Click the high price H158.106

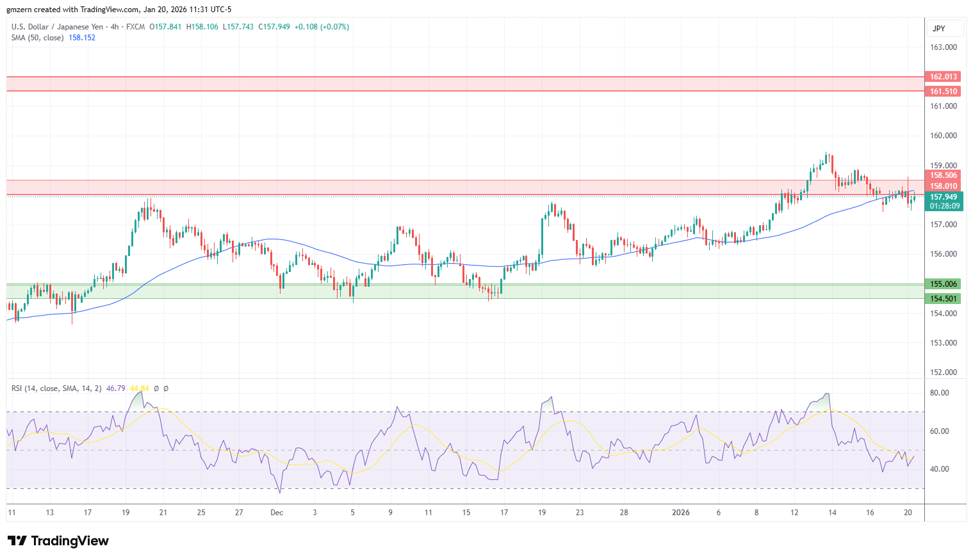pos(202,27)
